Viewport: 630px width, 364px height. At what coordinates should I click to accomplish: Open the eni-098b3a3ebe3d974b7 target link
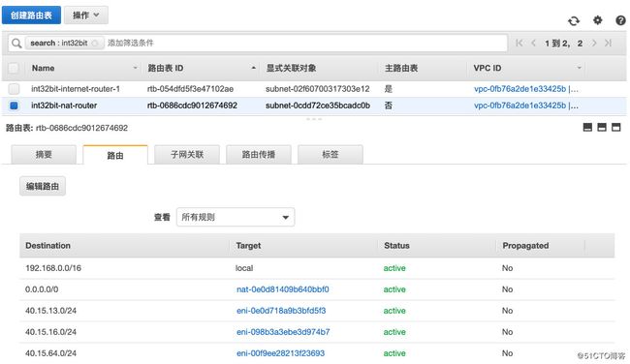[283, 332]
